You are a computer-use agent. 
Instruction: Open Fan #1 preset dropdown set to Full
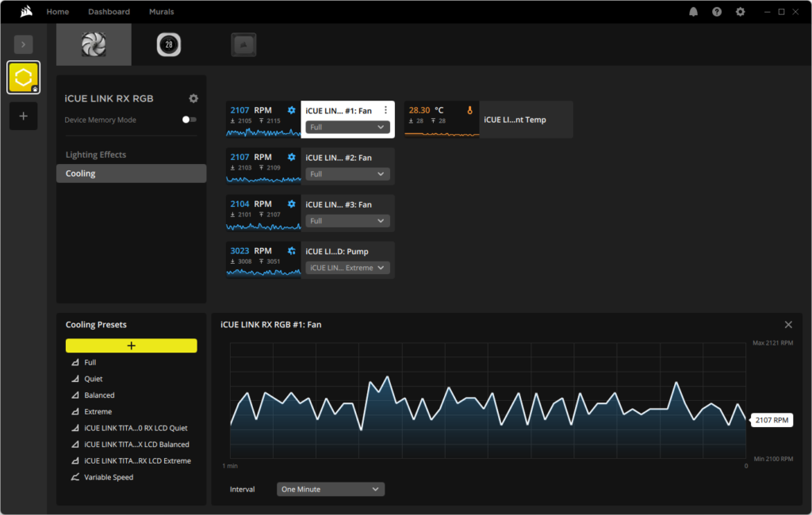pos(347,128)
